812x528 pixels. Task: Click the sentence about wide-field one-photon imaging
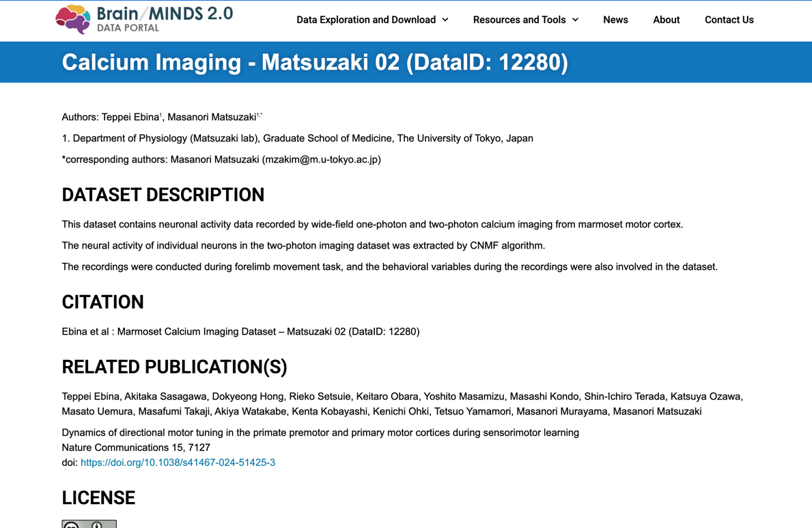tap(372, 224)
